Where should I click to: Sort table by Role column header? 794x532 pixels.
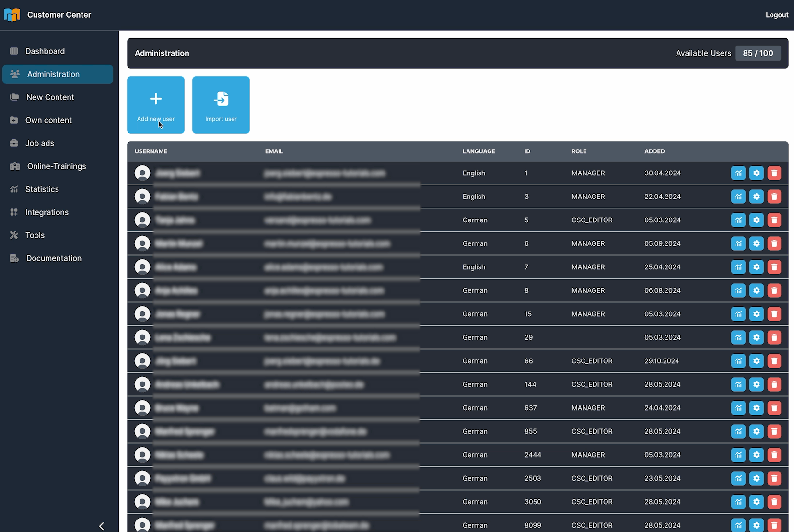(579, 151)
